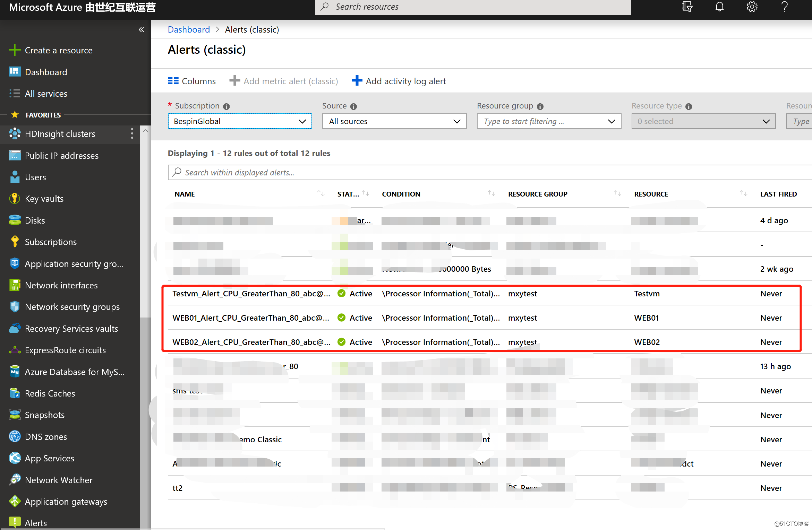Click the Create a resource plus icon
The height and width of the screenshot is (530, 812).
point(15,50)
